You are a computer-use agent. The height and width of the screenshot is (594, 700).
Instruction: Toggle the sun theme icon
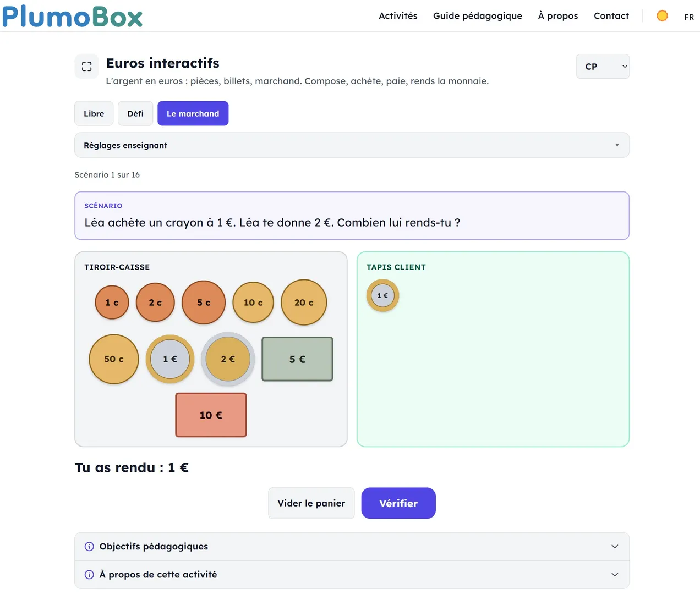click(662, 16)
